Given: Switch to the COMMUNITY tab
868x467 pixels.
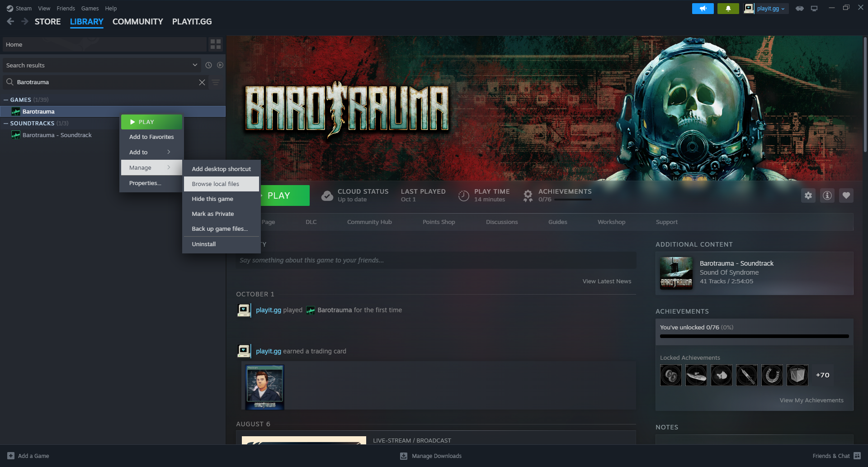Looking at the screenshot, I should click(x=138, y=22).
